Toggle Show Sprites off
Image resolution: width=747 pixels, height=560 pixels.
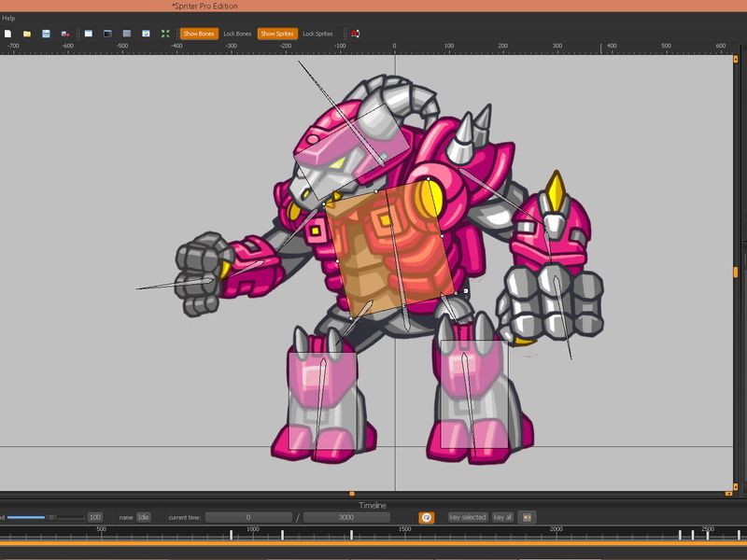tap(277, 34)
